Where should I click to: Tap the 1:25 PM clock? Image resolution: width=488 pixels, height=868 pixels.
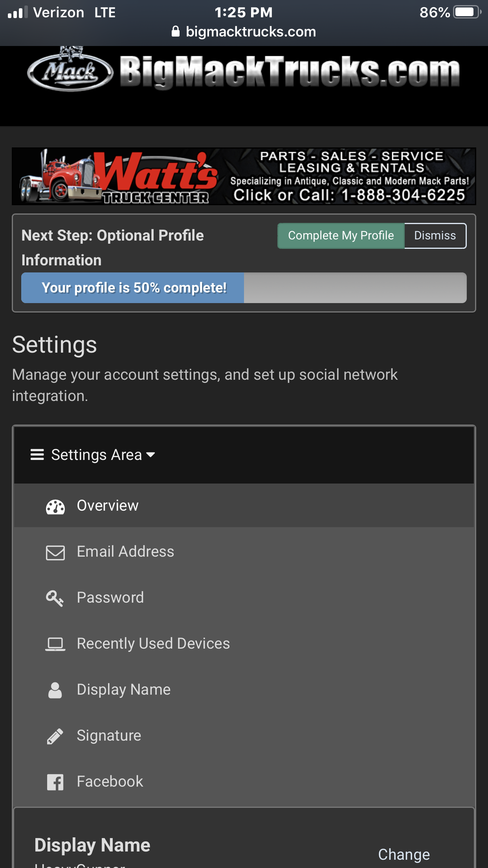pyautogui.click(x=244, y=12)
